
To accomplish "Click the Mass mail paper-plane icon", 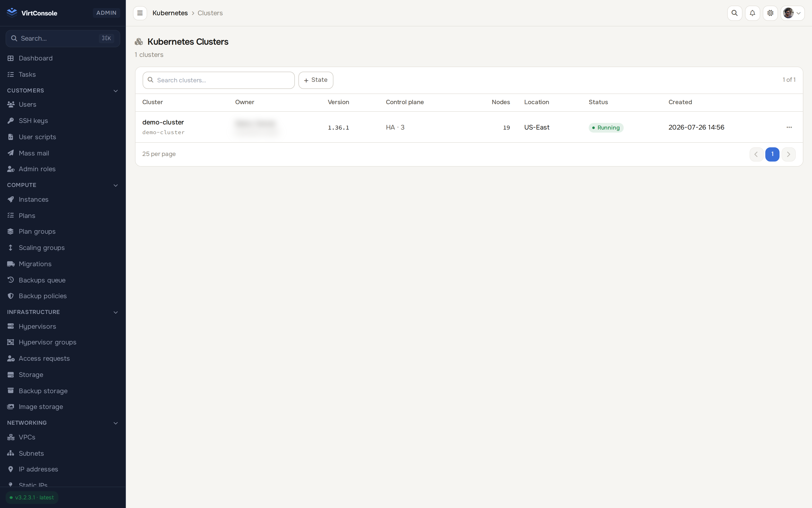I will click(11, 153).
